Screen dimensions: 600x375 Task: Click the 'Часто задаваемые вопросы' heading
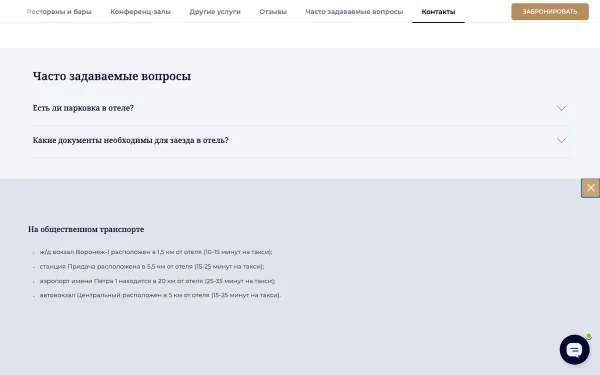pos(112,76)
